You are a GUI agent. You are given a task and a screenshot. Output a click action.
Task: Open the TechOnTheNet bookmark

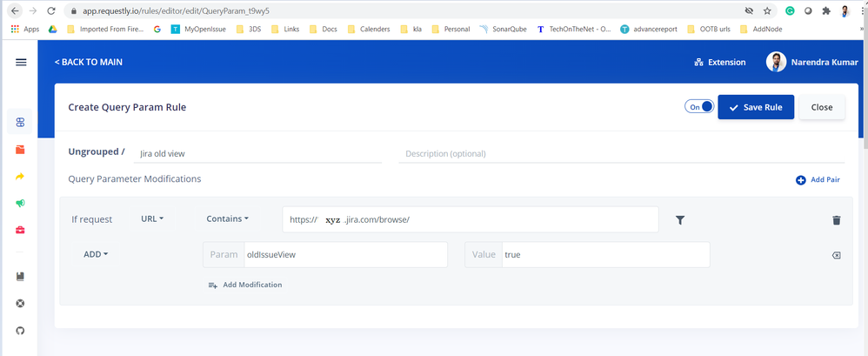[x=574, y=29]
